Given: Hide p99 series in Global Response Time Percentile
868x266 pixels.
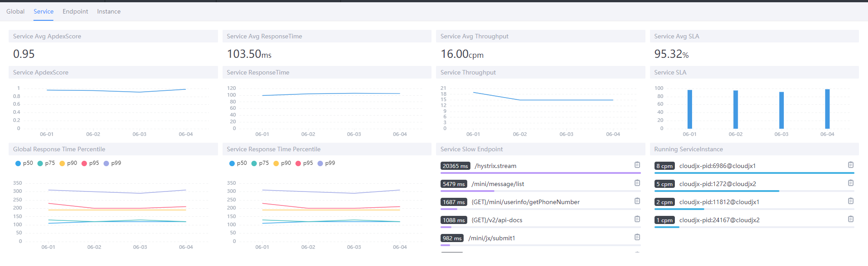Looking at the screenshot, I should (x=112, y=163).
